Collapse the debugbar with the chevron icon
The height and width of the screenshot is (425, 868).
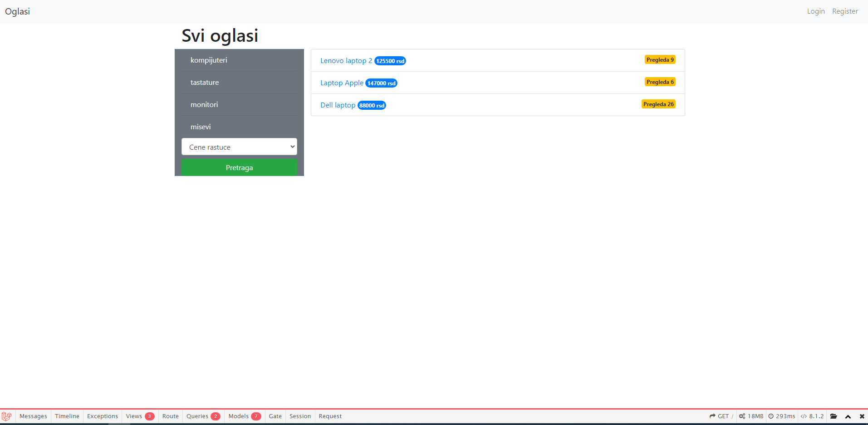[848, 416]
